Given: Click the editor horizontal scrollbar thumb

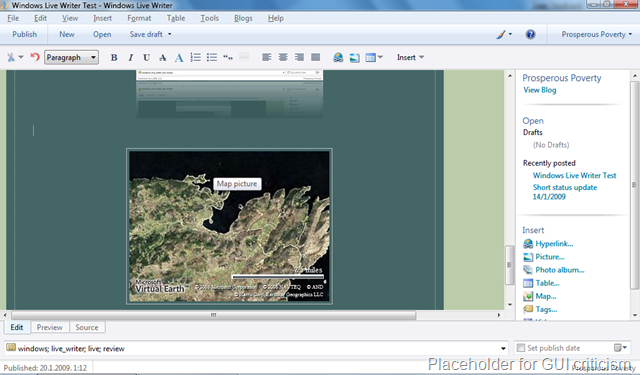Looking at the screenshot, I should (x=213, y=315).
